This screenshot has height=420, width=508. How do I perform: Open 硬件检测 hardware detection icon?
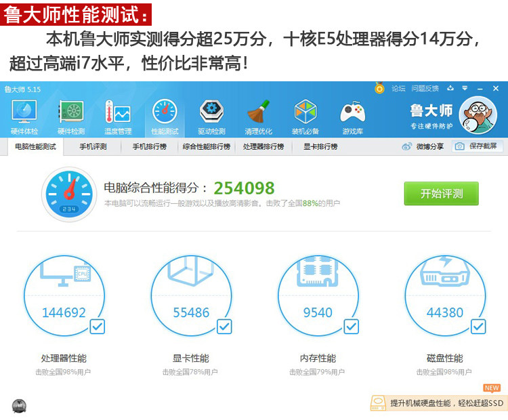(x=71, y=112)
